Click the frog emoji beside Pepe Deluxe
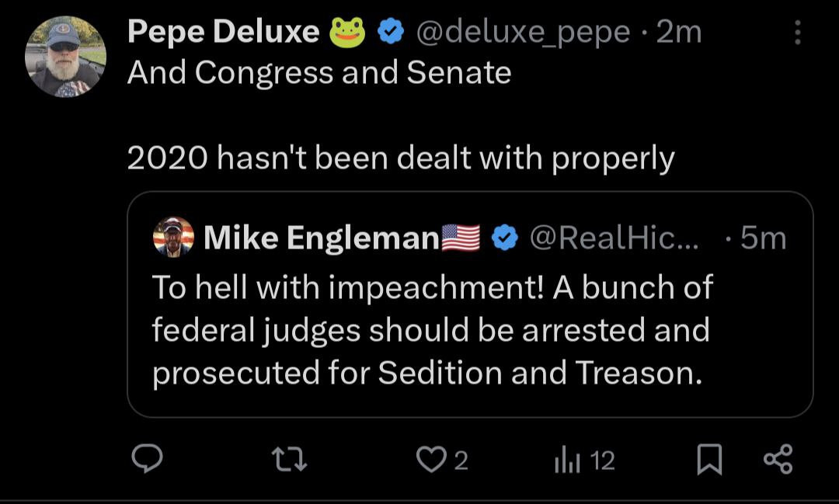The height and width of the screenshot is (504, 839). 347,32
